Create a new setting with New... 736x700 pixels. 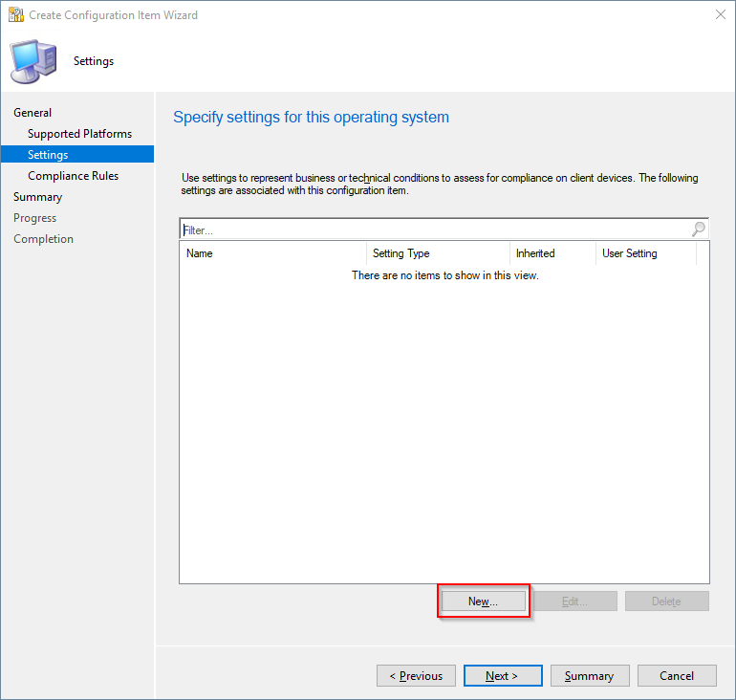[x=484, y=601]
